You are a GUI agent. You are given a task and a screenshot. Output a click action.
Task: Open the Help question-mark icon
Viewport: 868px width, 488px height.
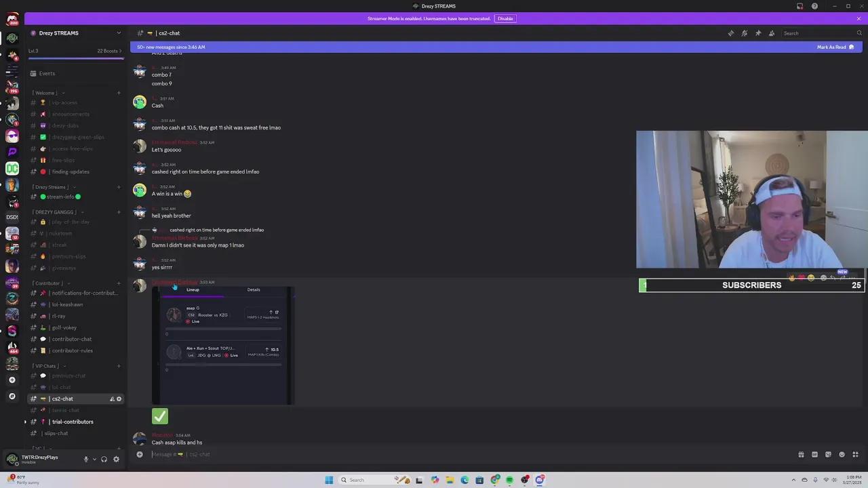(814, 6)
